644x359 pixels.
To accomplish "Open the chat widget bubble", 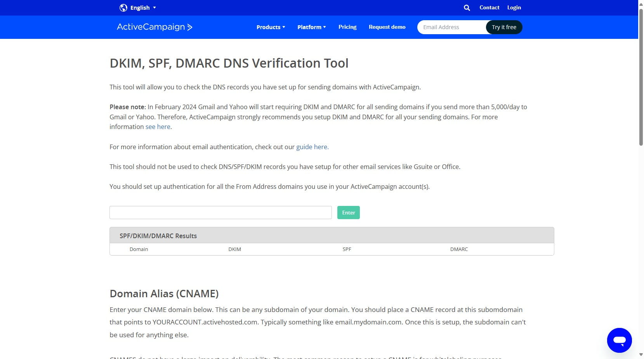I will [x=619, y=340].
